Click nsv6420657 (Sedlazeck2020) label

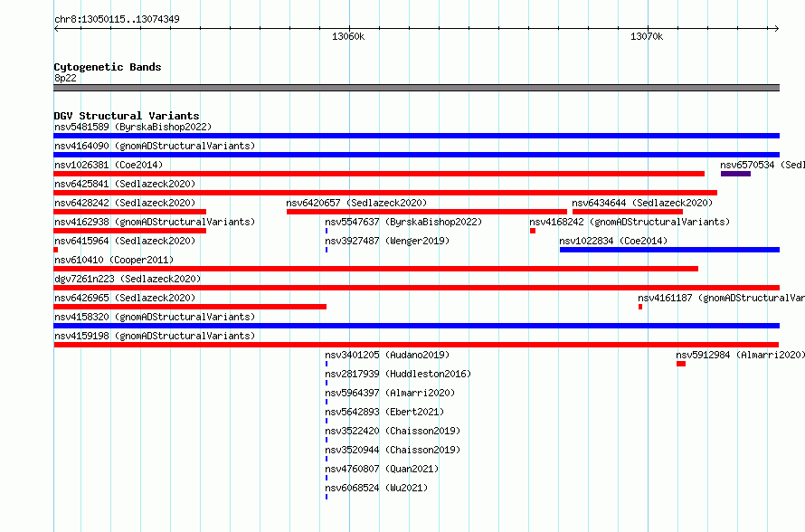(356, 203)
